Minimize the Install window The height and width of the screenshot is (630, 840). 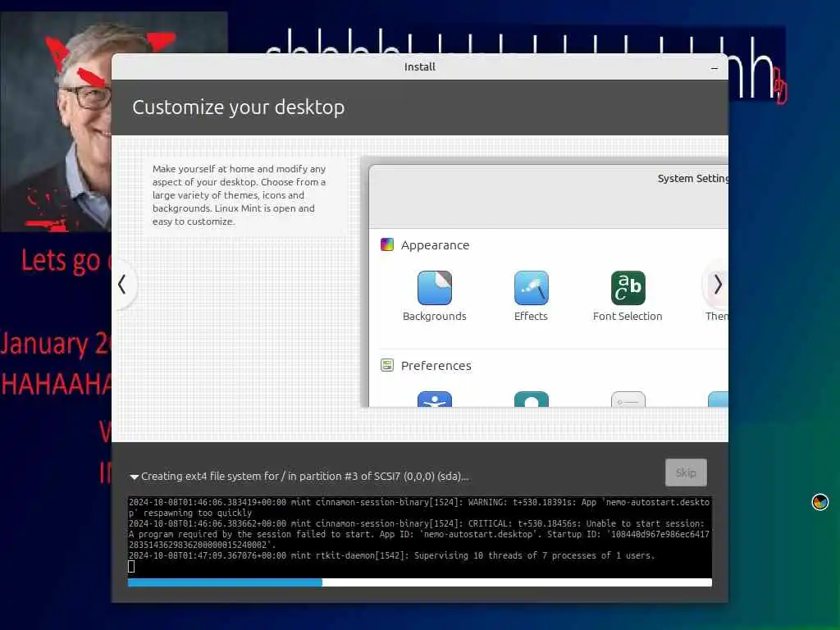pyautogui.click(x=714, y=68)
